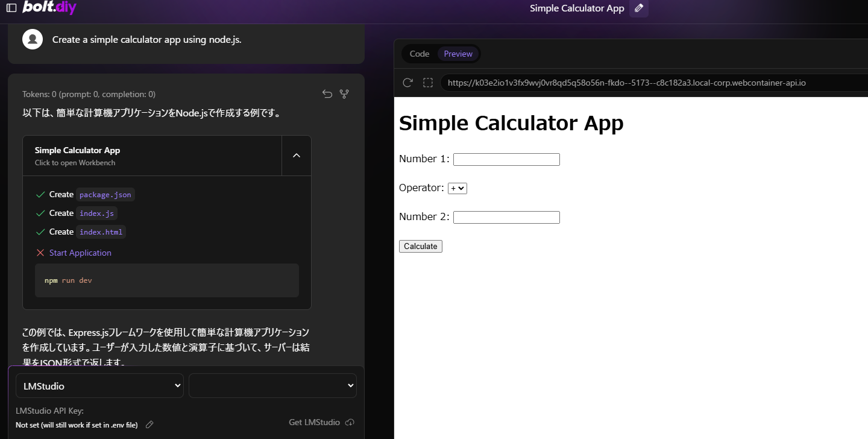Viewport: 868px width, 439px height.
Task: Click the pencil to edit the LMStudio API key
Action: (x=149, y=425)
